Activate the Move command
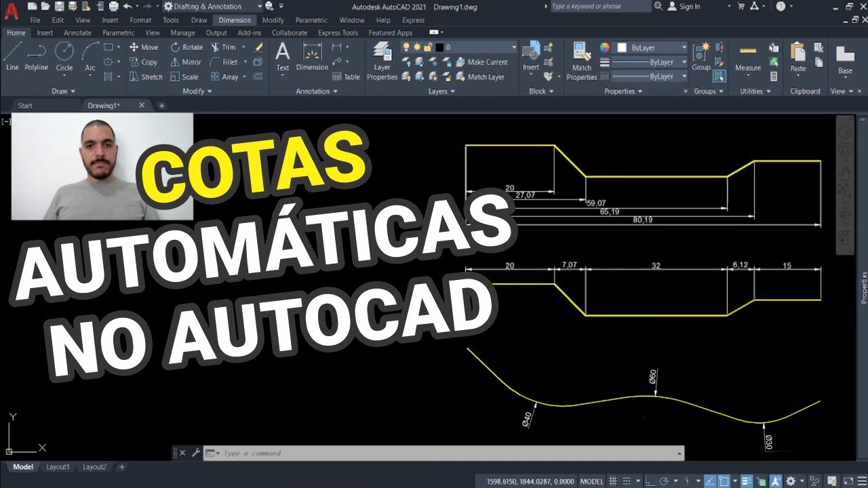The height and width of the screenshot is (488, 868). pos(144,47)
